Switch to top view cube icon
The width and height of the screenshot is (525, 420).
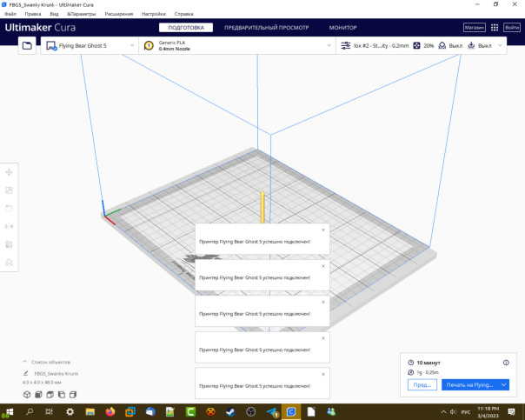(50, 395)
